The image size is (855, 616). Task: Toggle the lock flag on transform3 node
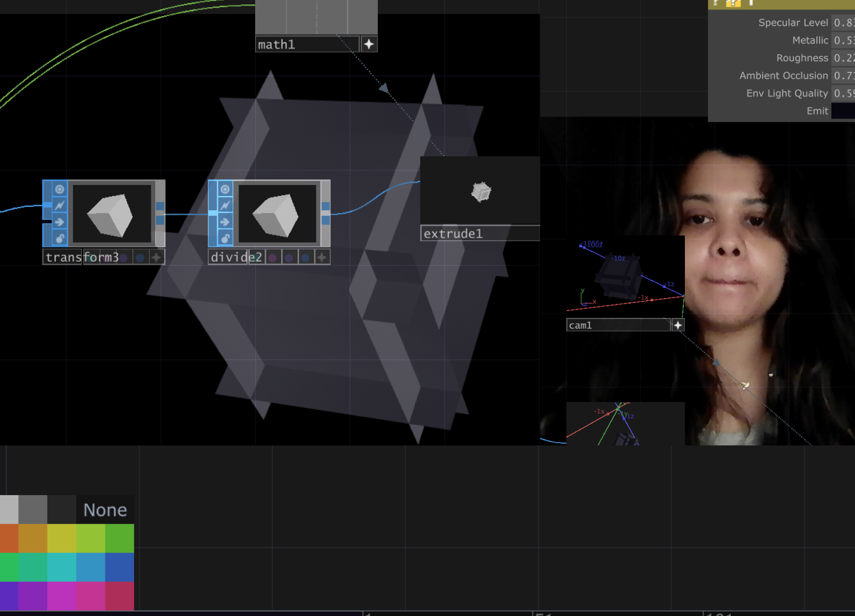pos(60,238)
